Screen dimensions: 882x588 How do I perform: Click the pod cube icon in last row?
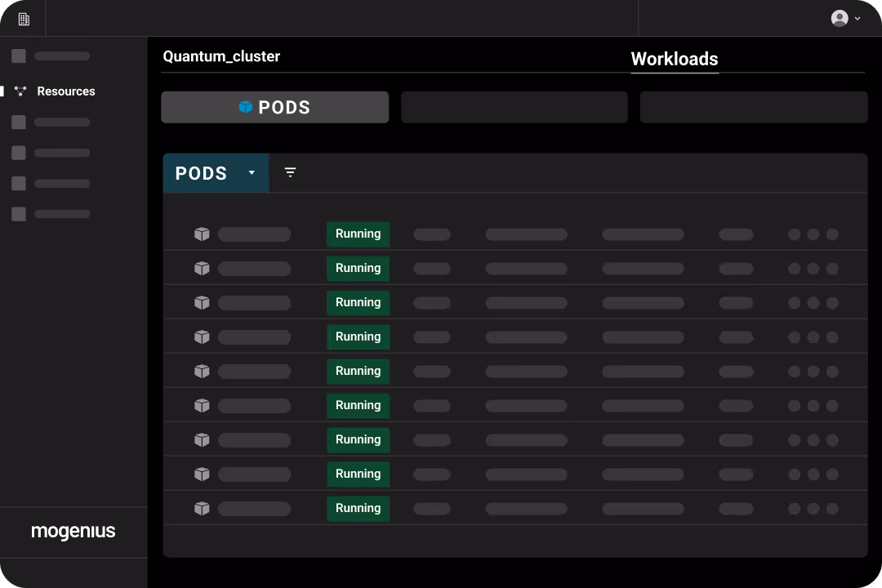(x=202, y=508)
